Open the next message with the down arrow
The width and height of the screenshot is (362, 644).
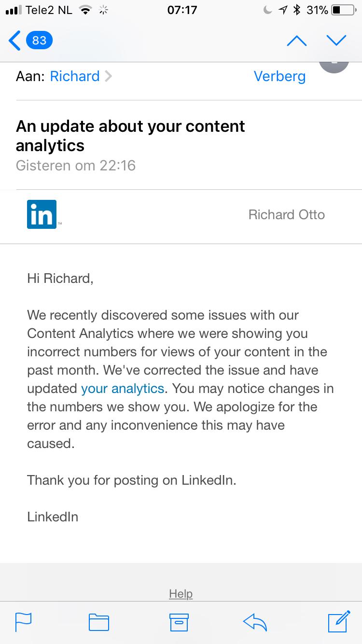coord(336,41)
